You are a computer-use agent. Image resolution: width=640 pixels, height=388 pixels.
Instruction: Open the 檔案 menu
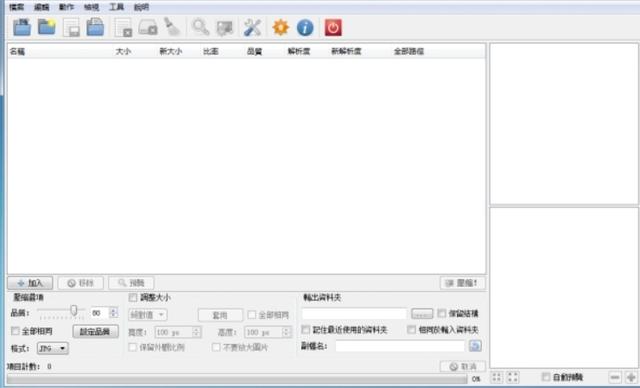tap(17, 7)
